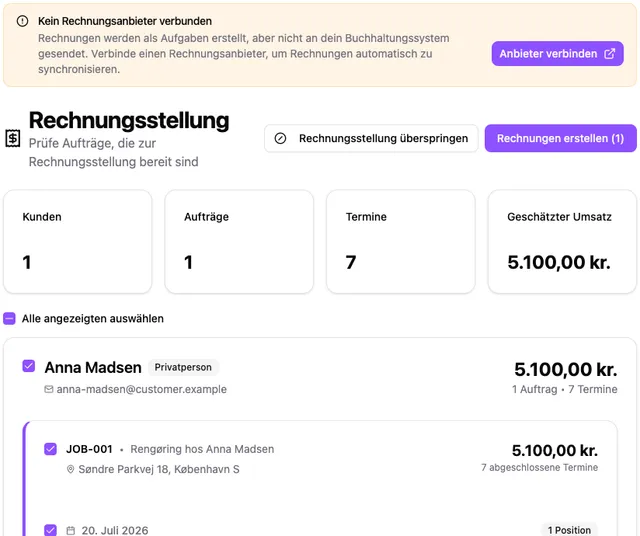Screen dimensions: 640x536
Task: Click the warning info icon in banner
Action: [22, 21]
